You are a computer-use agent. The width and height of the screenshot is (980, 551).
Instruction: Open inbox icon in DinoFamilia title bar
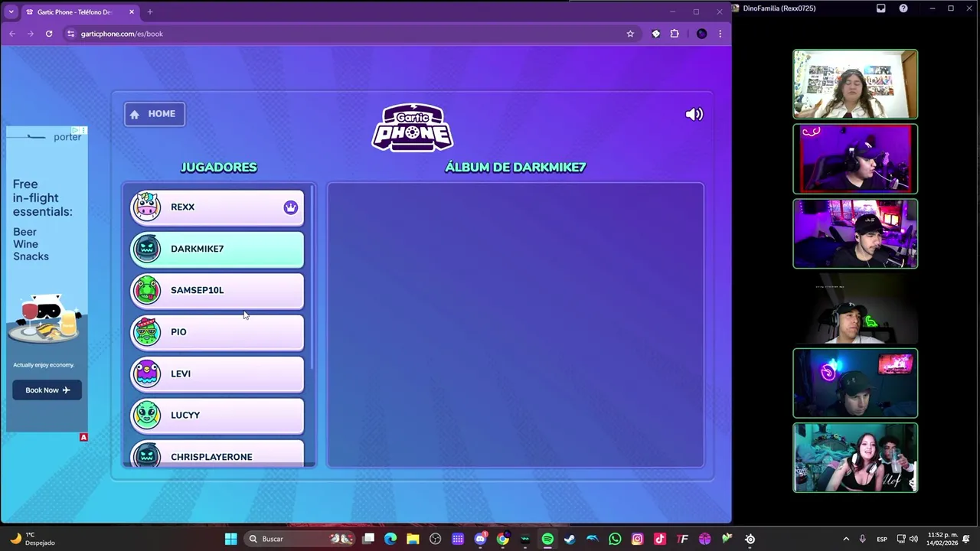tap(881, 8)
